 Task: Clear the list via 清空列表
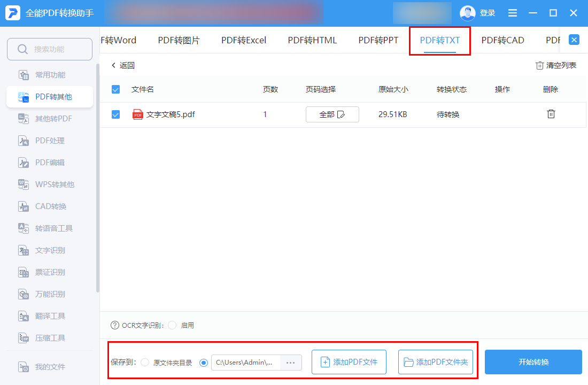coord(556,65)
